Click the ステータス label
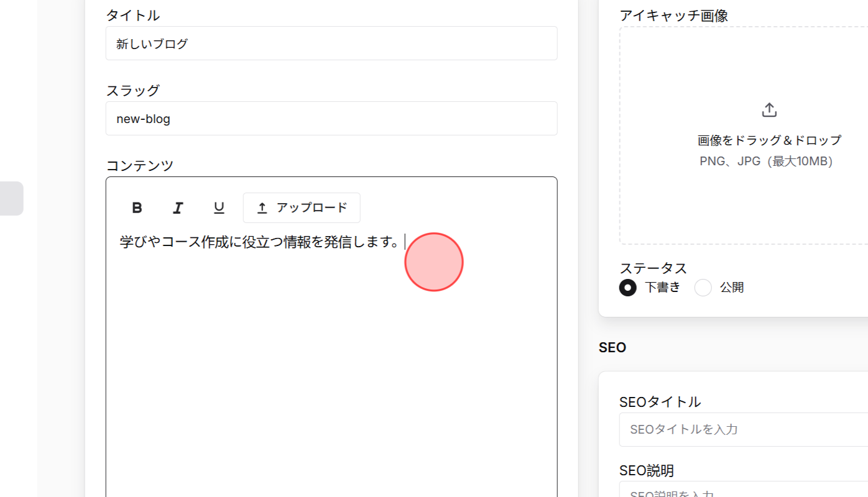Screen dimensions: 868x497 click(653, 268)
